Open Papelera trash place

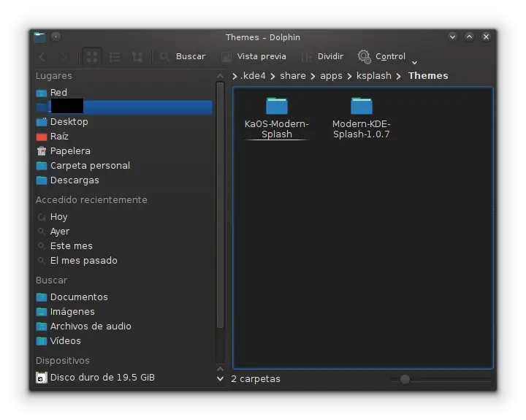point(124,151)
